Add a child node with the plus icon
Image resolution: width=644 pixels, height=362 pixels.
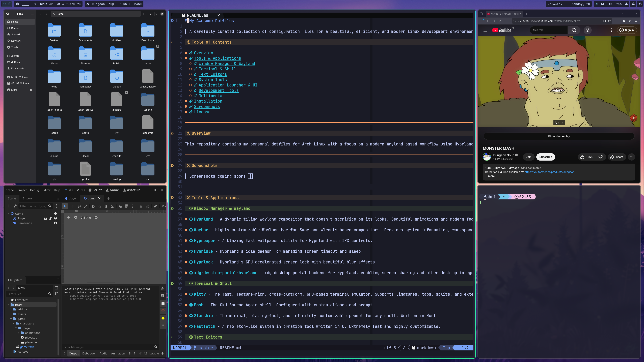(9, 206)
